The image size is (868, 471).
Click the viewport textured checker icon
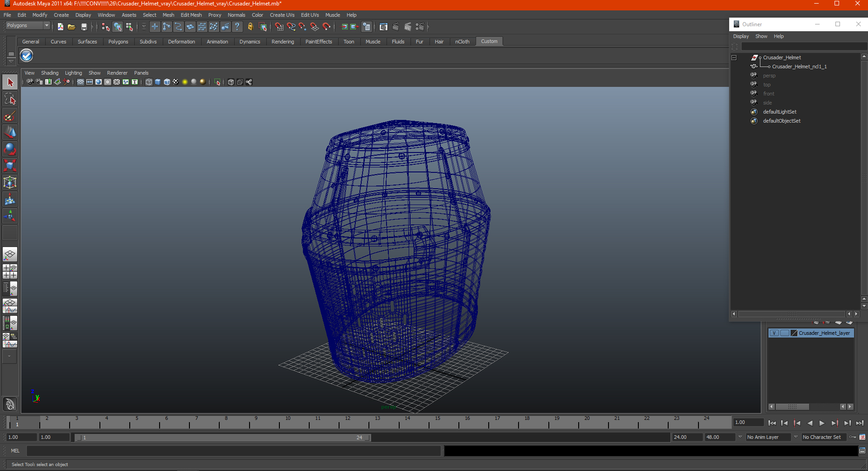pyautogui.click(x=176, y=82)
